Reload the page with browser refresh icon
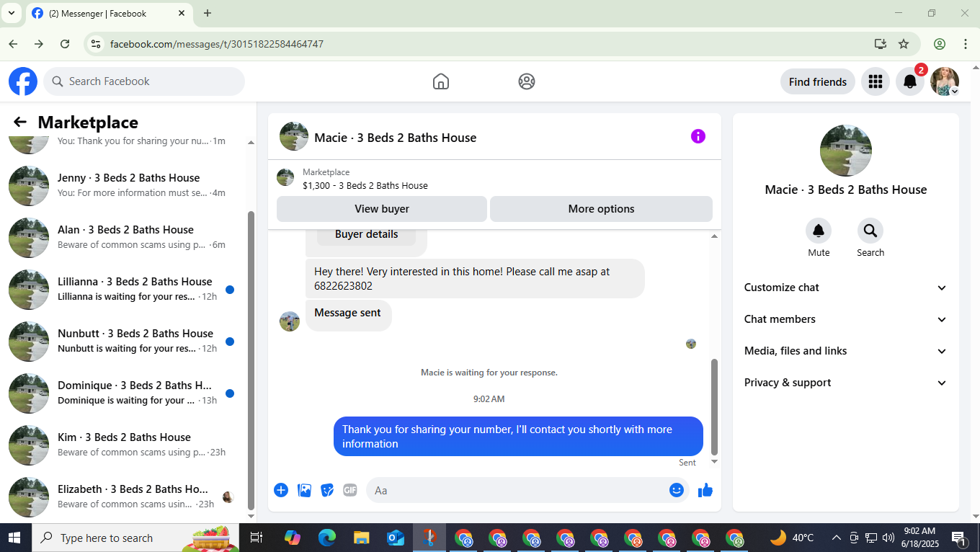 tap(65, 44)
